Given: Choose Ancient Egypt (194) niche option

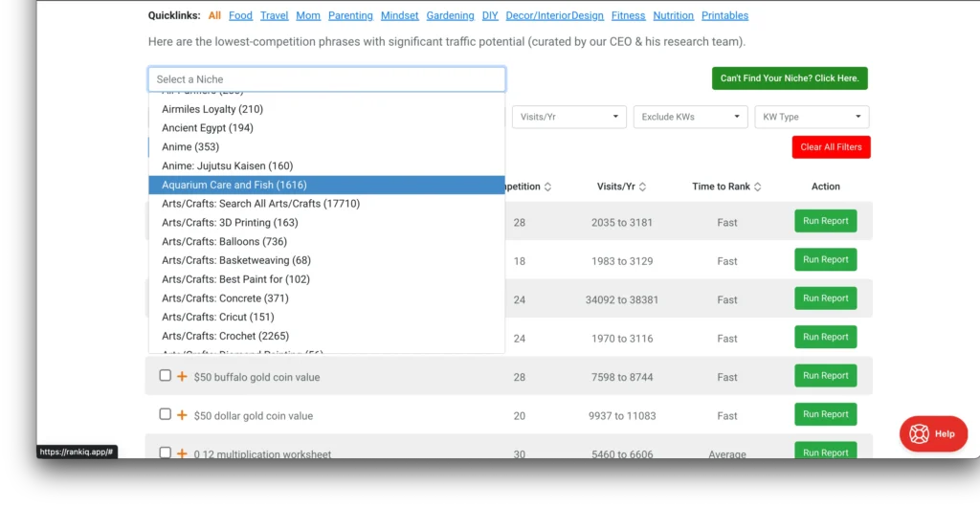Looking at the screenshot, I should click(326, 128).
